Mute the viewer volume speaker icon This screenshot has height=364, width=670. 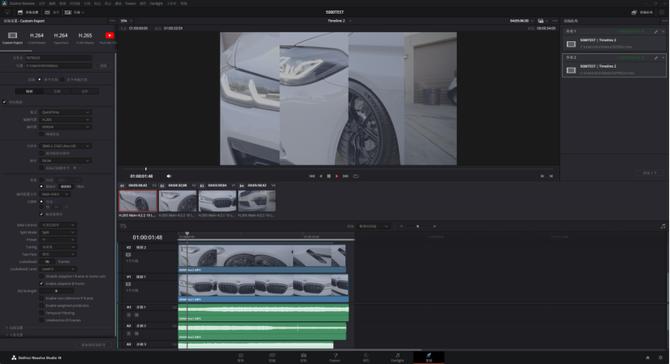tap(169, 176)
